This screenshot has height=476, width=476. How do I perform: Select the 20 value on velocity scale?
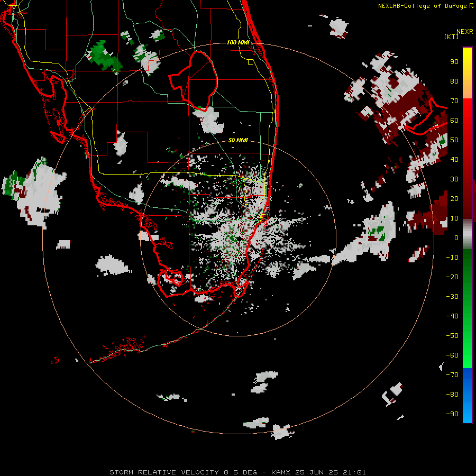tap(454, 198)
